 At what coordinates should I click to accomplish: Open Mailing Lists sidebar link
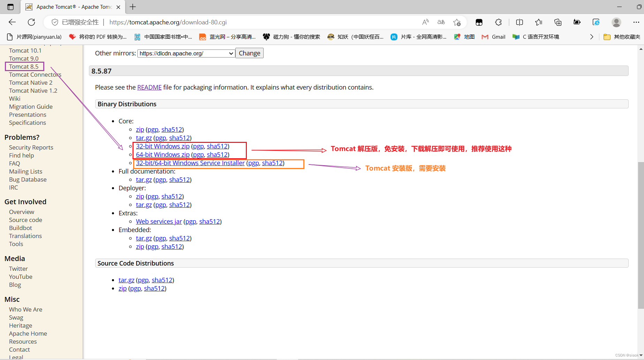[25, 171]
